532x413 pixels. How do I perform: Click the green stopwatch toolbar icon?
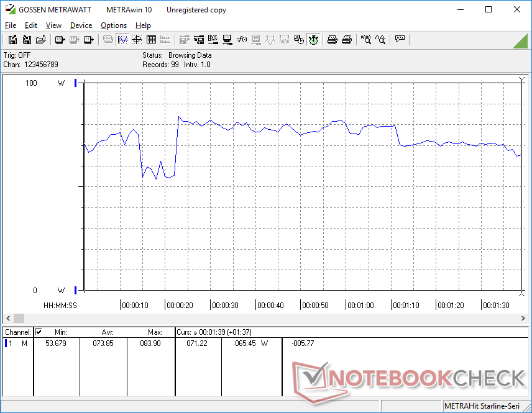(x=314, y=40)
